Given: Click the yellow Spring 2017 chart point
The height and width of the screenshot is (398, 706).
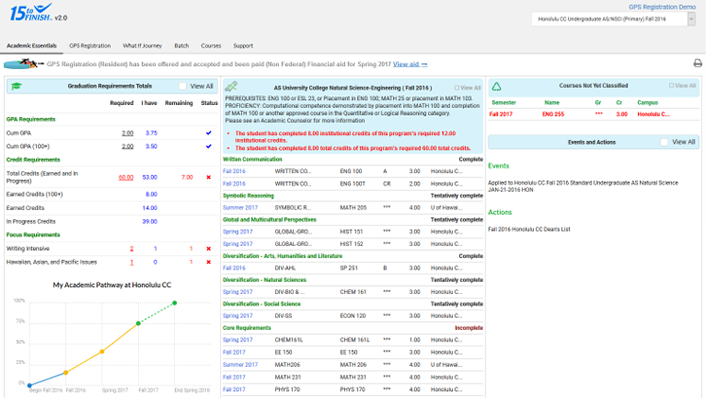Looking at the screenshot, I should [102, 352].
